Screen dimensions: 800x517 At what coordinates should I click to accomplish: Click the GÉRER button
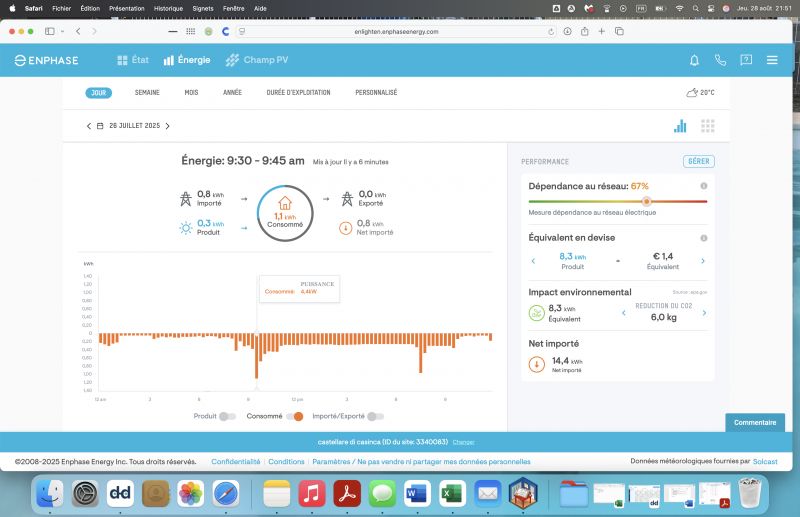699,161
